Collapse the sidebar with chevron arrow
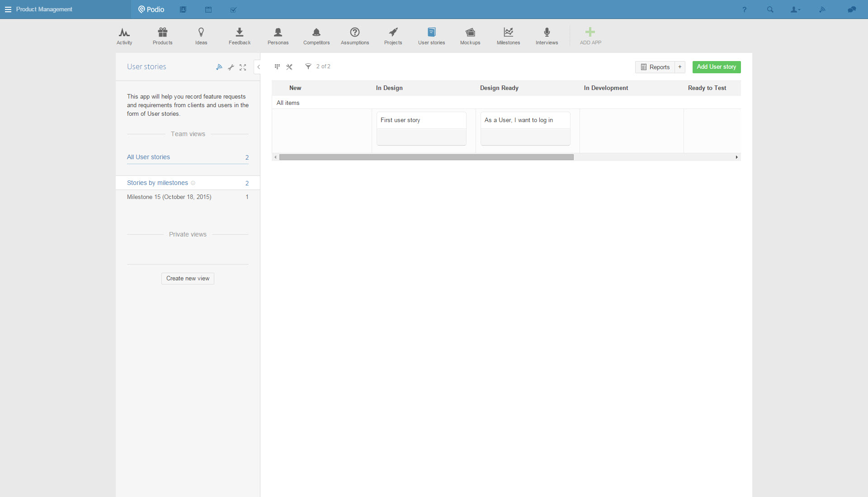 pyautogui.click(x=258, y=67)
